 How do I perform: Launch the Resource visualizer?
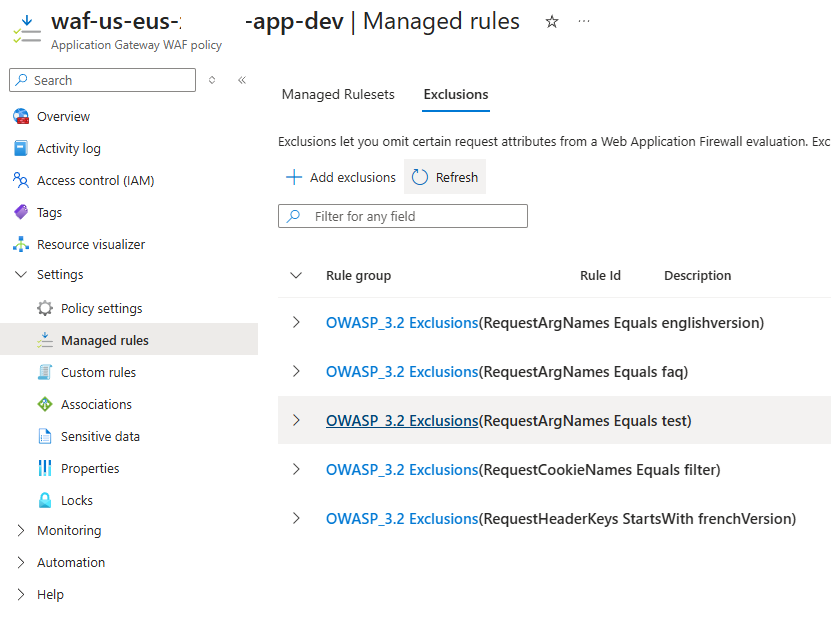(90, 245)
